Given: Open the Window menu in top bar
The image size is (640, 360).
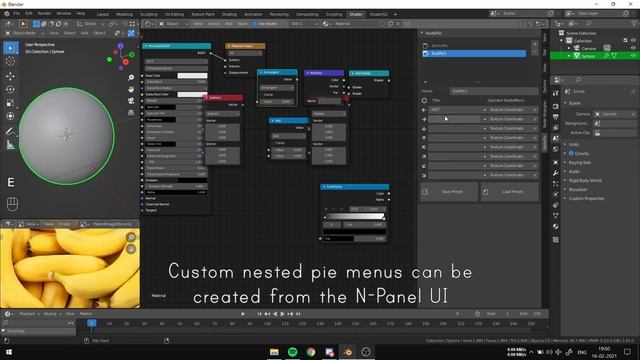Looking at the screenshot, I should (64, 13).
